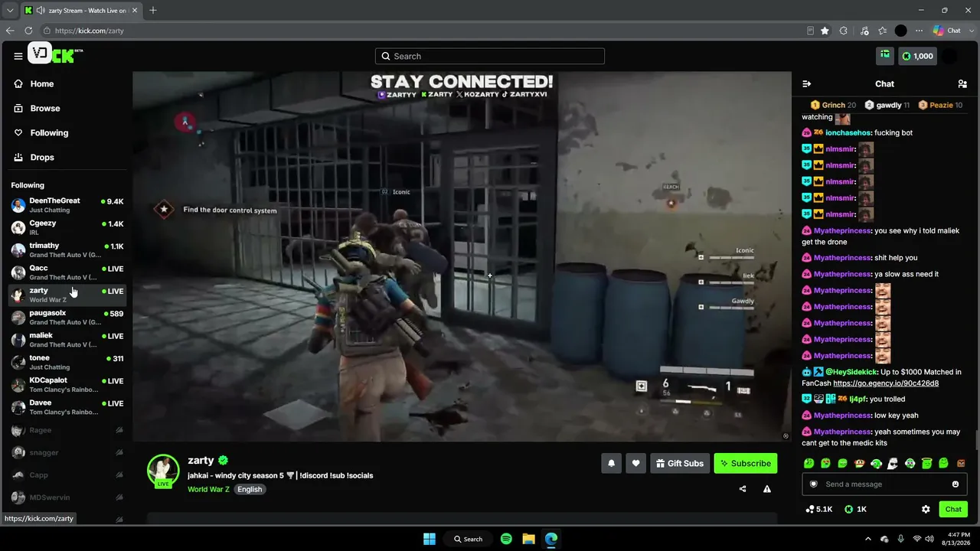Open trimathy's channel in Following

point(67,250)
